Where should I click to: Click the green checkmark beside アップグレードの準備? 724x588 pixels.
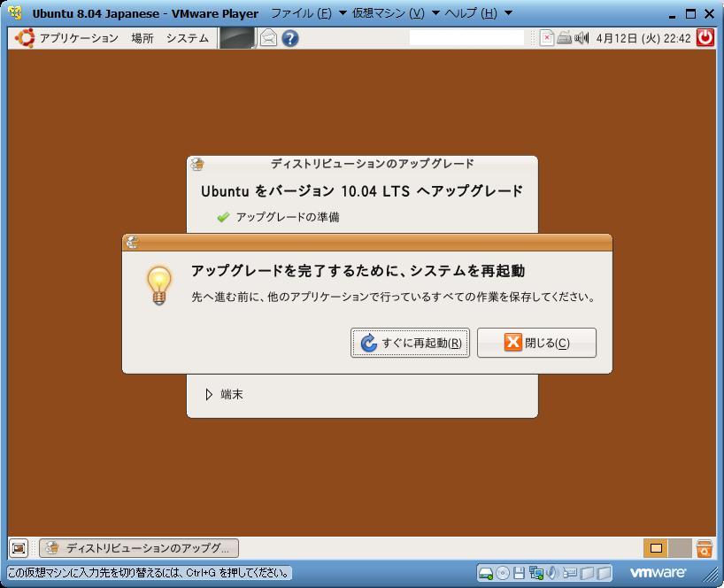[223, 217]
